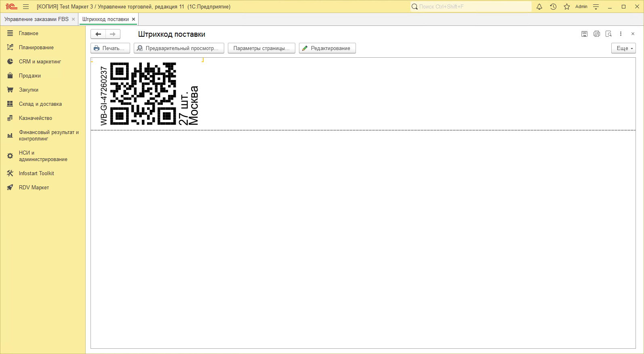Image resolution: width=644 pixels, height=354 pixels.
Task: Click the Admin user name
Action: pyautogui.click(x=581, y=6)
